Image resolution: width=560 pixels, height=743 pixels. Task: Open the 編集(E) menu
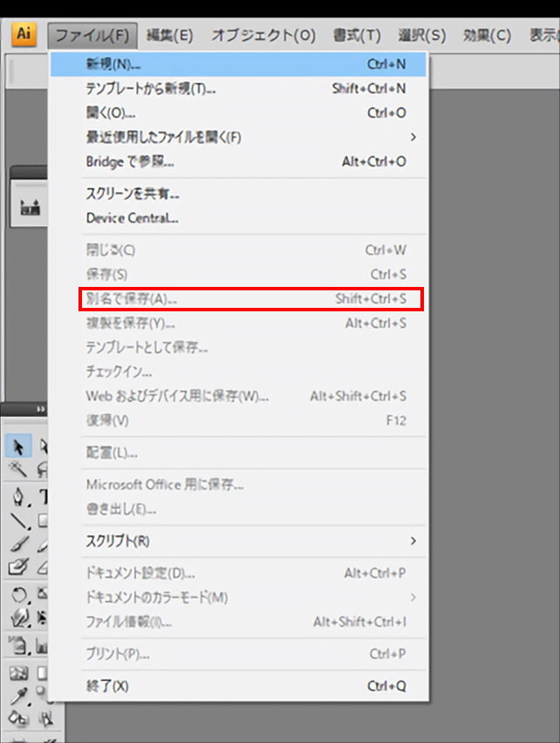169,36
